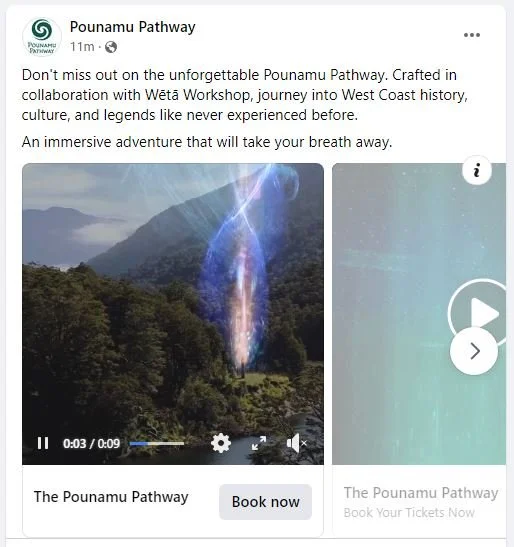Pause the playing video

(x=43, y=443)
